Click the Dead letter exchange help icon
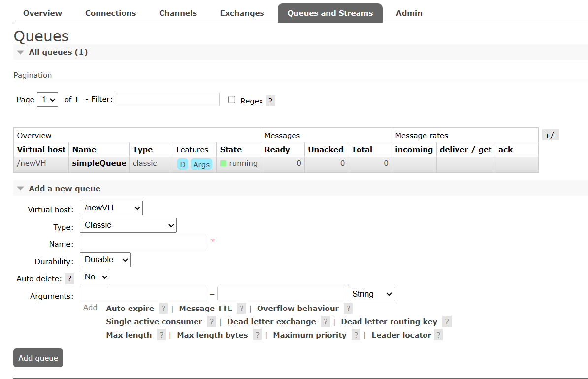 pos(325,322)
